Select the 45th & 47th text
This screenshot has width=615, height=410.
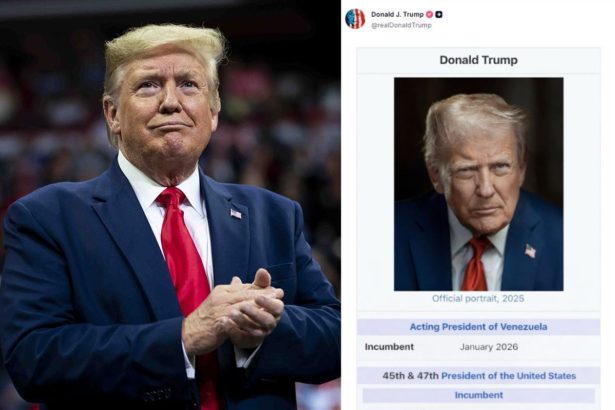point(410,376)
